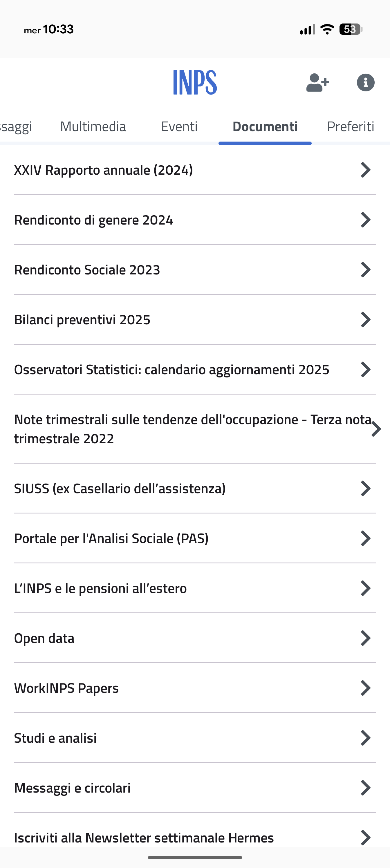Tap the add user profile icon
Viewport: 390px width, 868px height.
point(317,83)
